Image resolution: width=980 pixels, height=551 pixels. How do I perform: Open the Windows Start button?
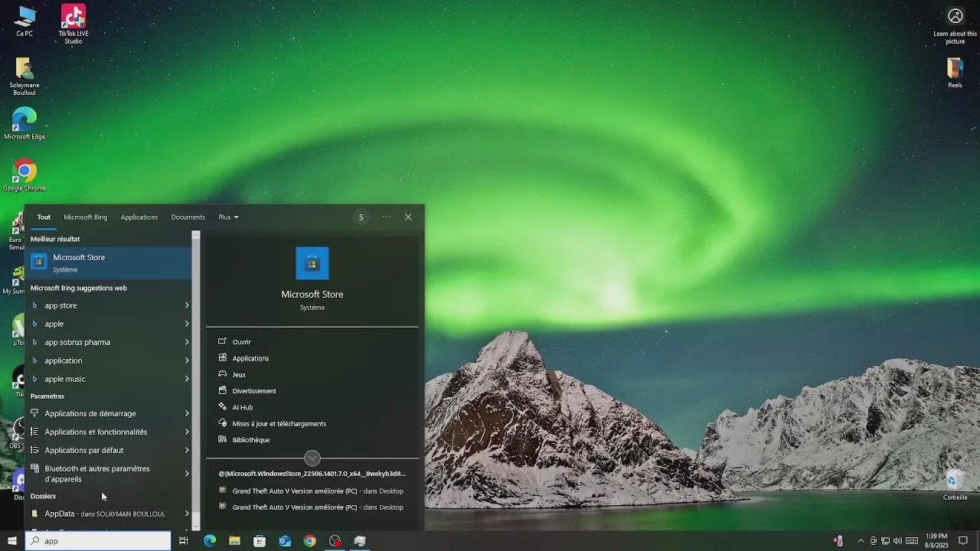(12, 541)
